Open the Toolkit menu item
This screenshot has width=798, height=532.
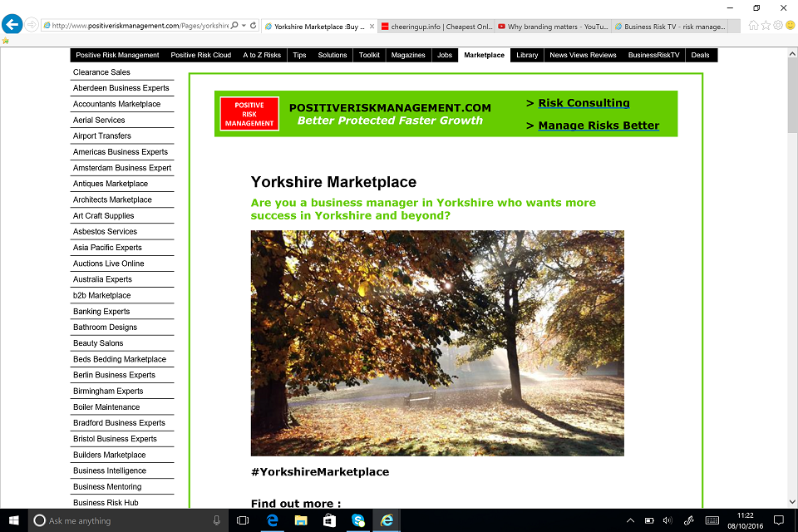pyautogui.click(x=369, y=55)
